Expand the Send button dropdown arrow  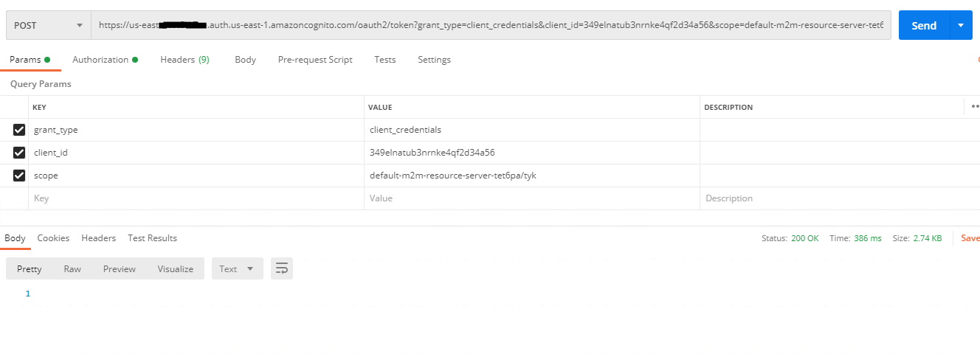(960, 25)
